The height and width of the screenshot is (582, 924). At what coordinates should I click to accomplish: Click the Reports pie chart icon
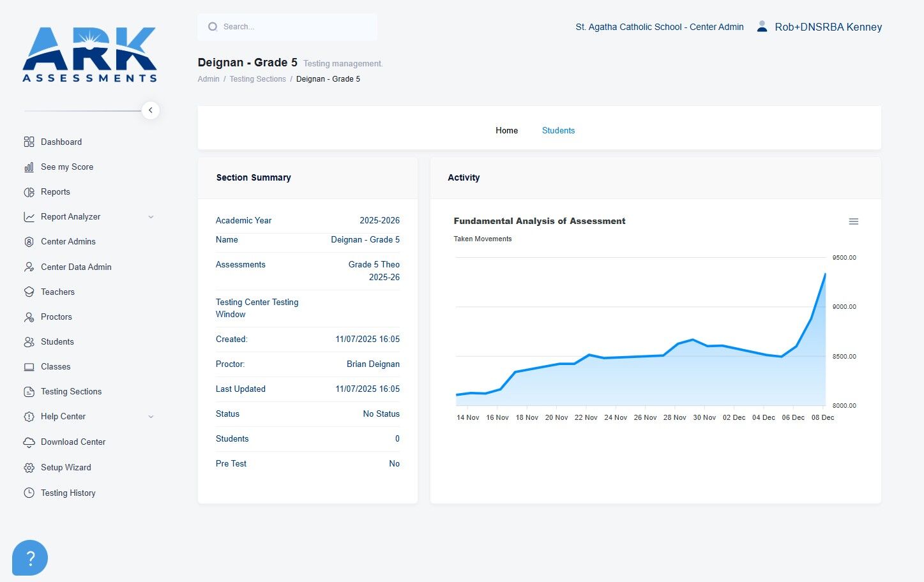[x=29, y=191]
